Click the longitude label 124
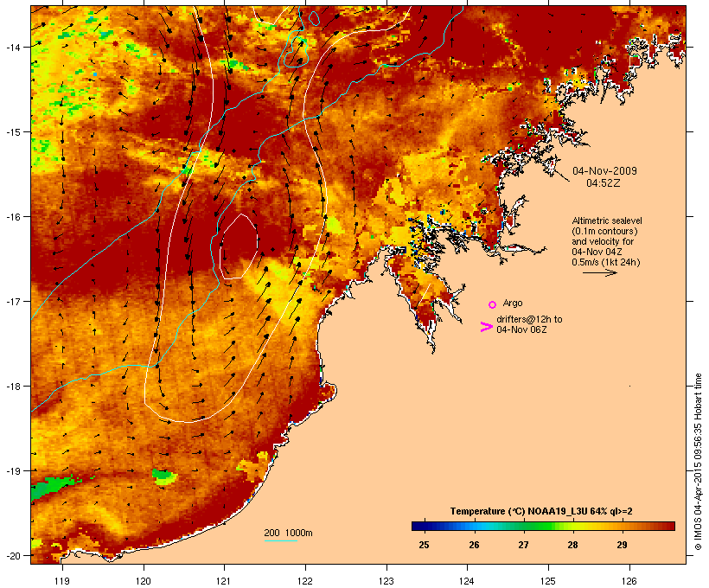709x588 pixels. pyautogui.click(x=467, y=581)
